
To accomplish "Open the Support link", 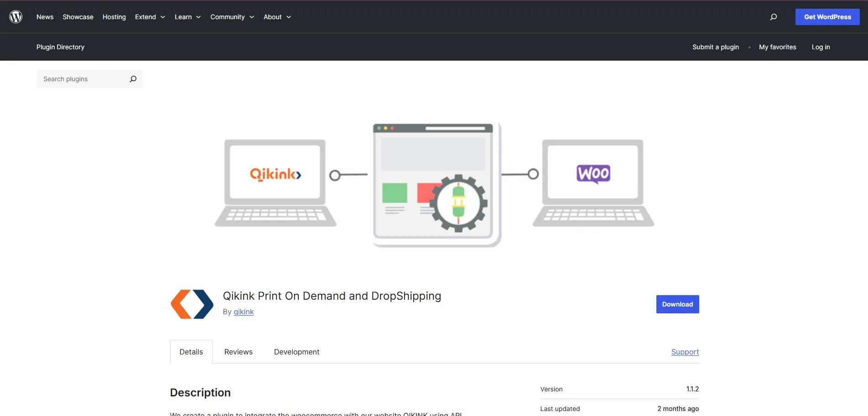I will click(x=685, y=352).
